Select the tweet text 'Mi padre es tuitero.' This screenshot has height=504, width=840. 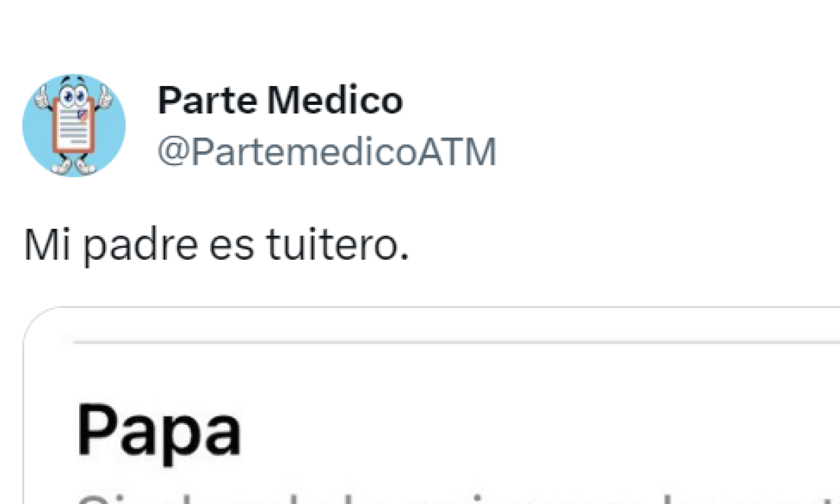tap(216, 247)
